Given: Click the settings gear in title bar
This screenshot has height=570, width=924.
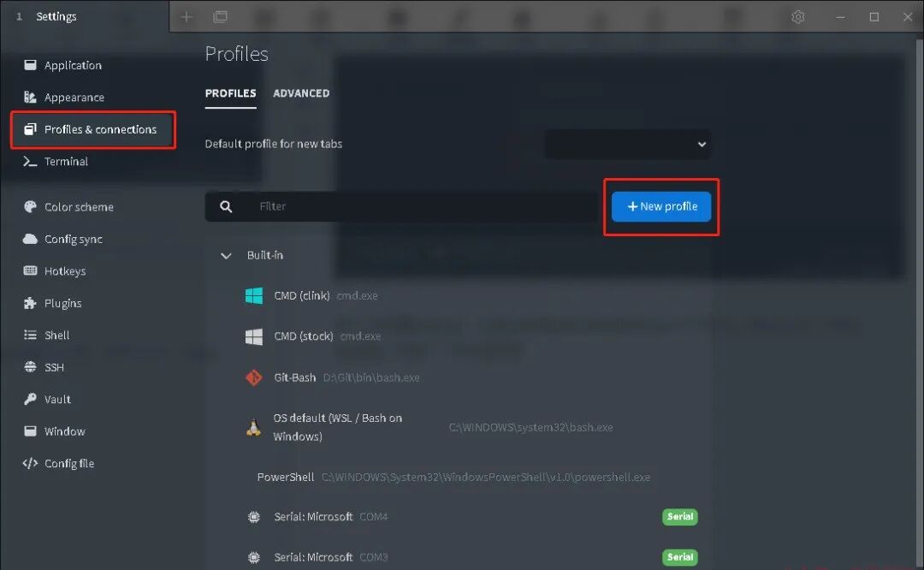Looking at the screenshot, I should point(798,16).
